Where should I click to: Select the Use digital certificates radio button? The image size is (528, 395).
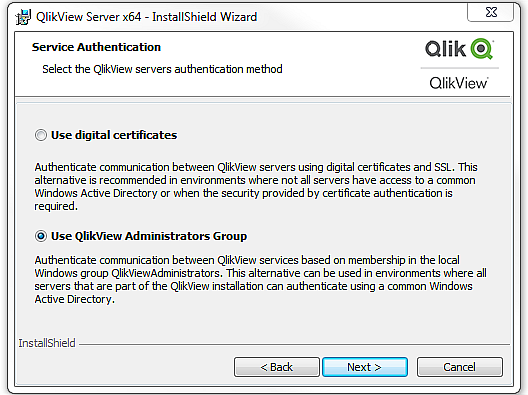point(41,135)
